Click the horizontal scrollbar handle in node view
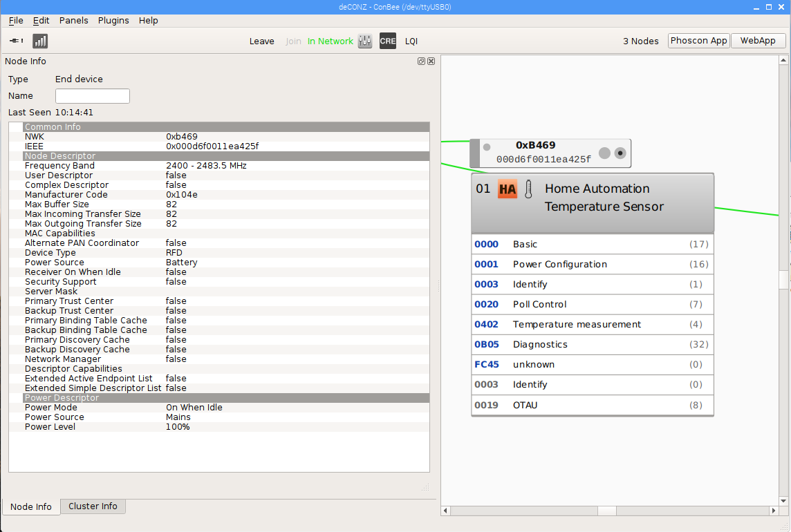The height and width of the screenshot is (532, 791). [607, 511]
